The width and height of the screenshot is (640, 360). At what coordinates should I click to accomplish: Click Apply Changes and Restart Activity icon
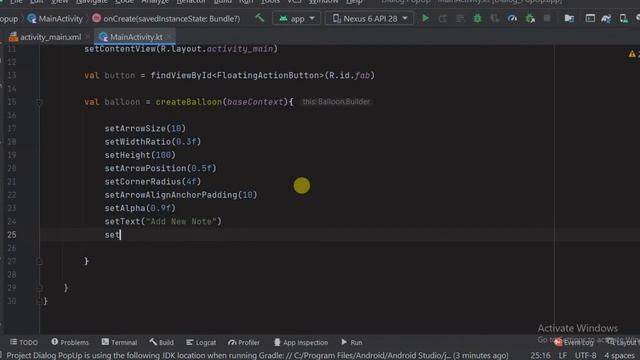(443, 18)
